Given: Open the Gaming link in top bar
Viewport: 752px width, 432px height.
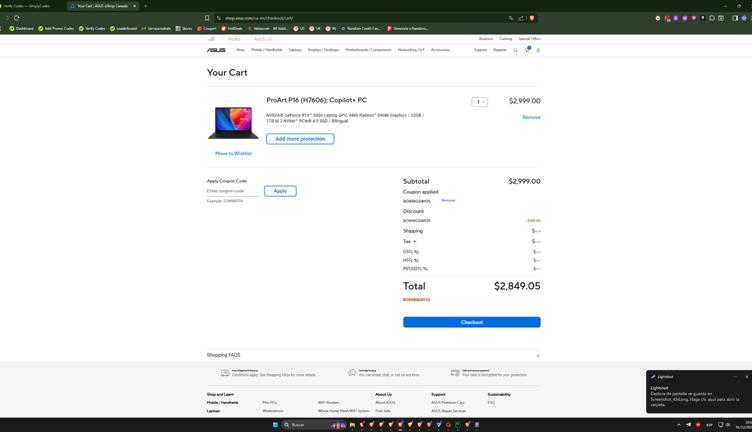Looking at the screenshot, I should tap(505, 39).
